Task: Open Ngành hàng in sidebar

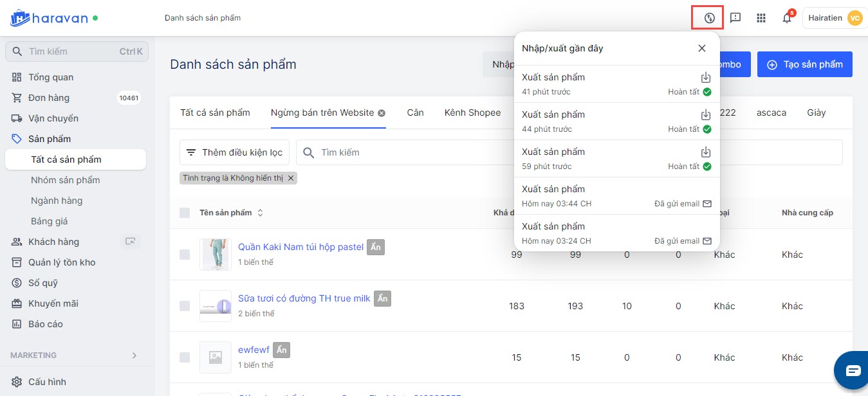Action: [x=57, y=201]
